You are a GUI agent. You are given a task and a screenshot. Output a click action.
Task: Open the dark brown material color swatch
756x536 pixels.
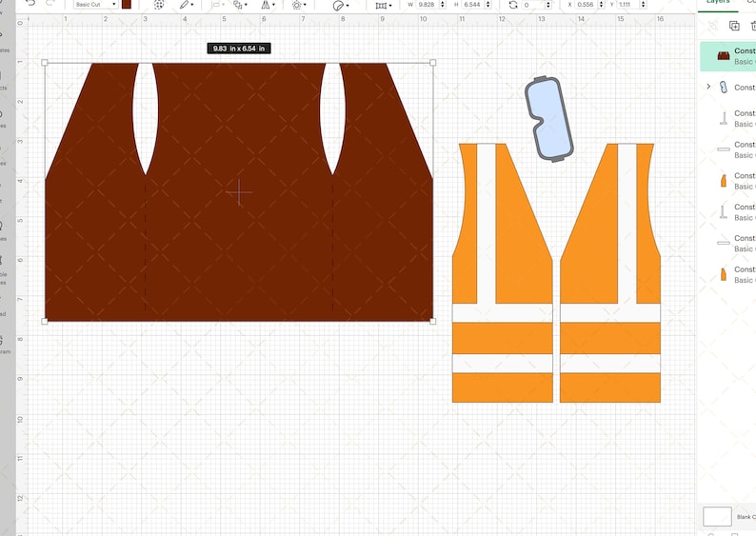(127, 5)
